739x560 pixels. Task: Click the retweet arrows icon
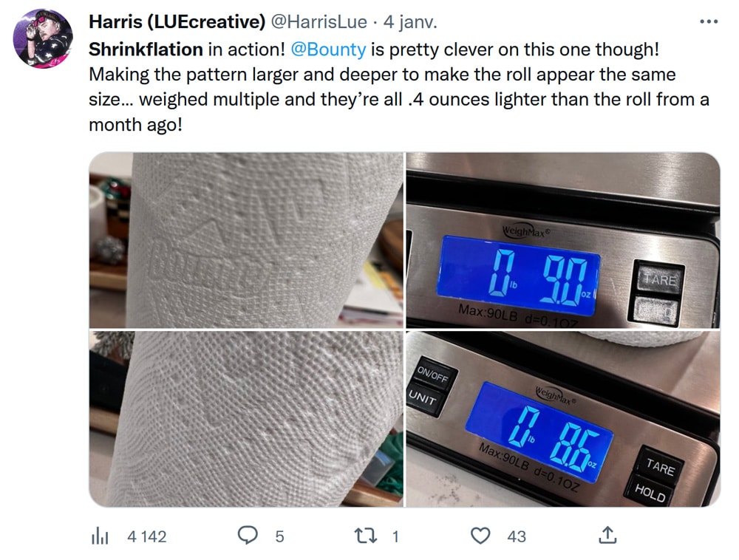(365, 536)
